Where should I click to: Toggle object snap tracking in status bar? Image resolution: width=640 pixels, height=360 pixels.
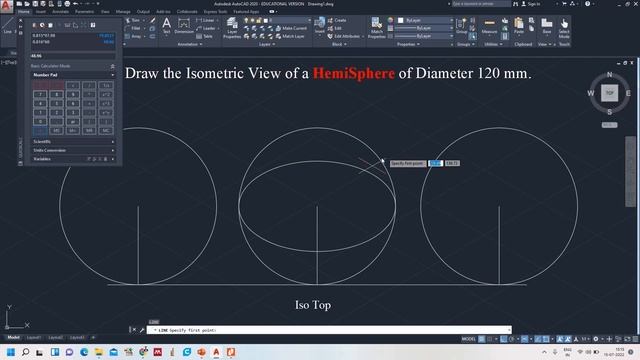(x=538, y=339)
